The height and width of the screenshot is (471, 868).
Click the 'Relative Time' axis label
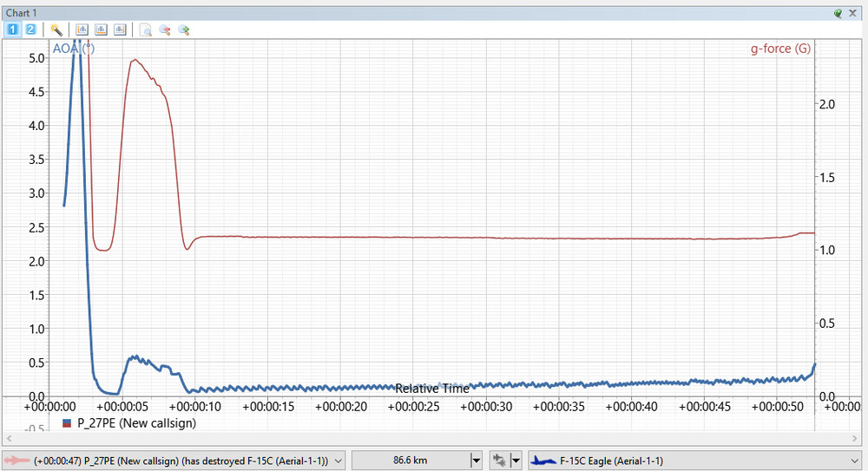432,389
